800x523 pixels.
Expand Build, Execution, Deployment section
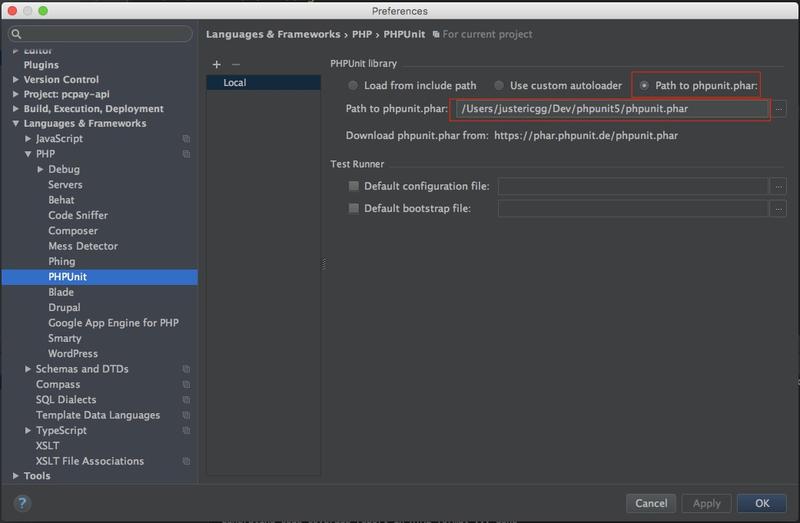[x=16, y=109]
